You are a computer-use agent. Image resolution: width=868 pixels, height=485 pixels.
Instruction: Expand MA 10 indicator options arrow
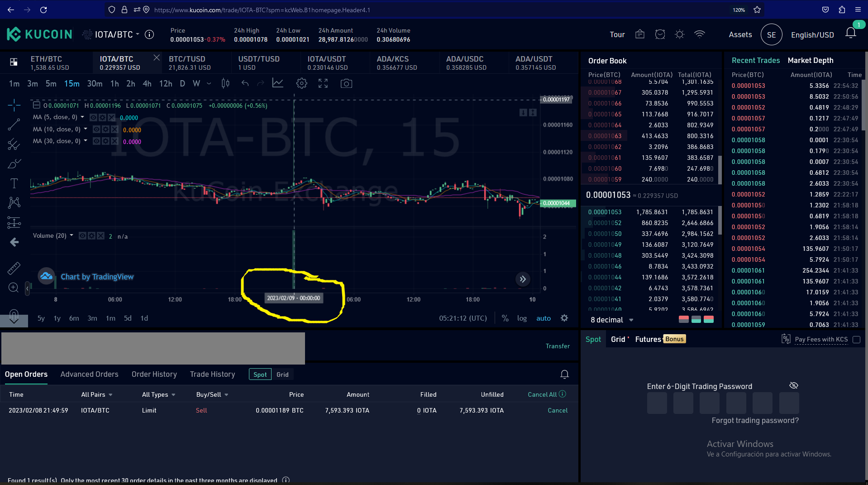pos(86,129)
